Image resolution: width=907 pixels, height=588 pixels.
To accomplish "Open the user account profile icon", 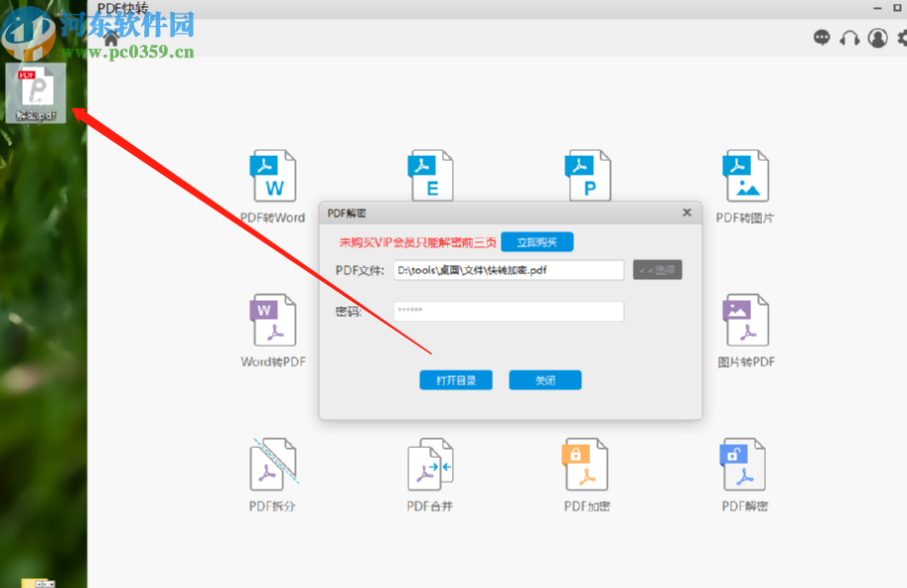I will click(x=877, y=38).
